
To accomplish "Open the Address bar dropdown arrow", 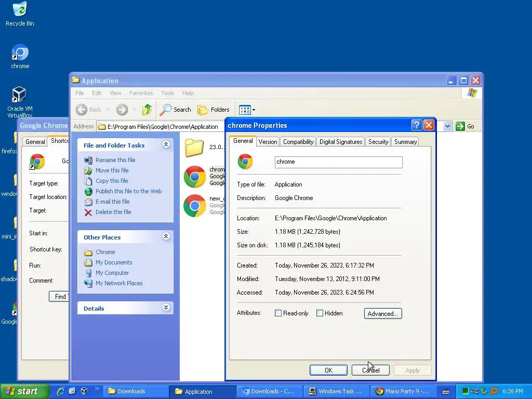I will [x=447, y=126].
